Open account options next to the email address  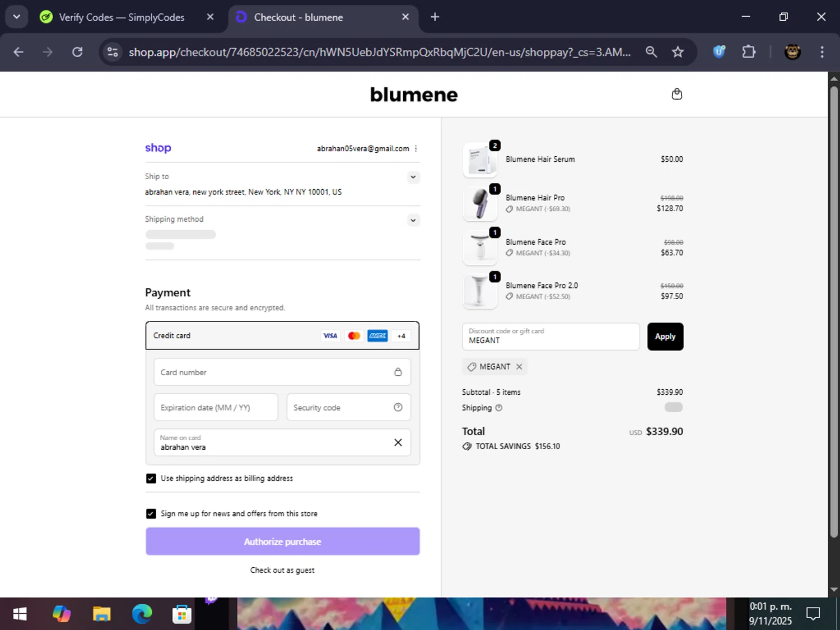coord(416,148)
